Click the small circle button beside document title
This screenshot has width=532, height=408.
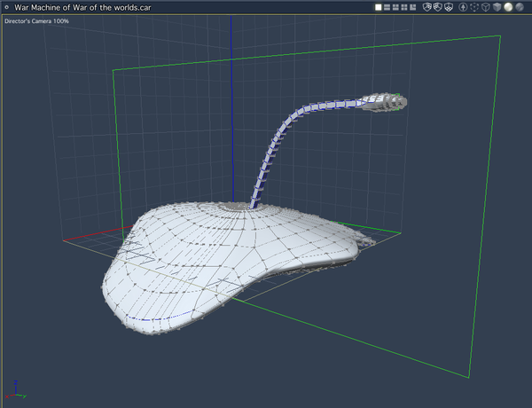7,7
